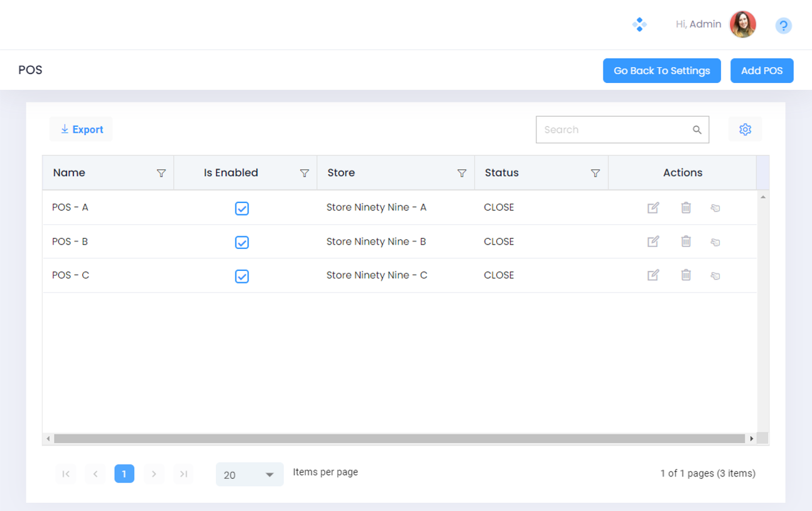This screenshot has width=812, height=511.
Task: Select page 1 in pagination
Action: 124,474
